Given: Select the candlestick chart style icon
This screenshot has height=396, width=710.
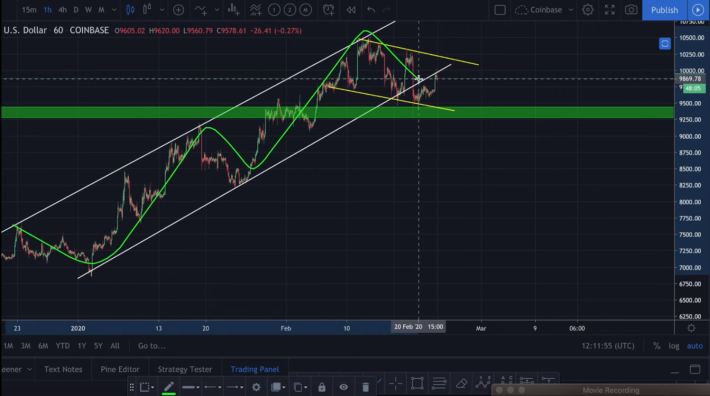Looking at the screenshot, I should coord(130,10).
